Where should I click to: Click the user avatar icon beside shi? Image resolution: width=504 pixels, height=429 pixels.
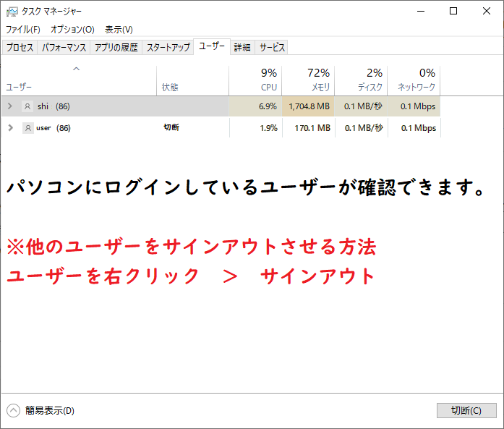(x=27, y=106)
